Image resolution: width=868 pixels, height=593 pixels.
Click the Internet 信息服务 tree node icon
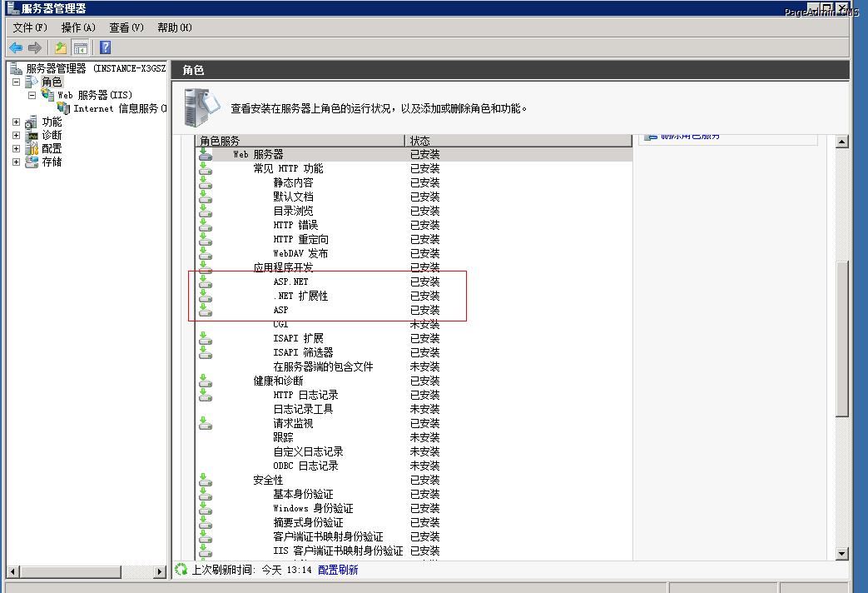63,108
